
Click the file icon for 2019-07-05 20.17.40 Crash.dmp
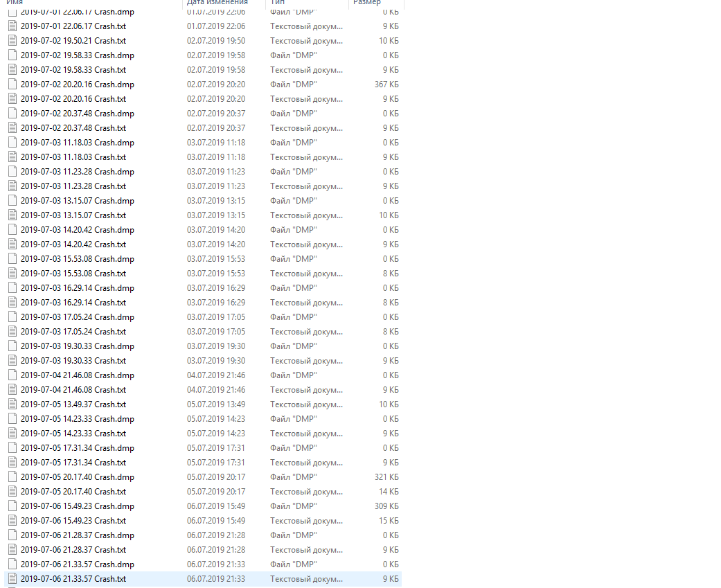point(12,477)
